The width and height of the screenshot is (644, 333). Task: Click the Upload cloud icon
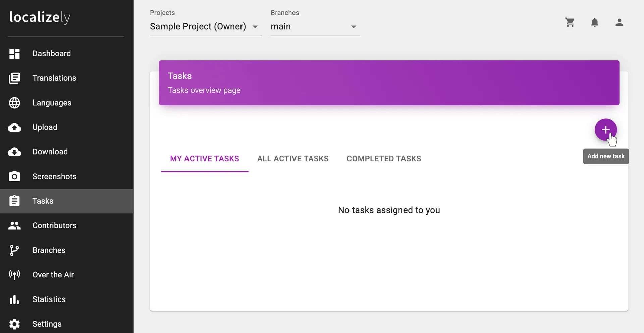click(14, 127)
